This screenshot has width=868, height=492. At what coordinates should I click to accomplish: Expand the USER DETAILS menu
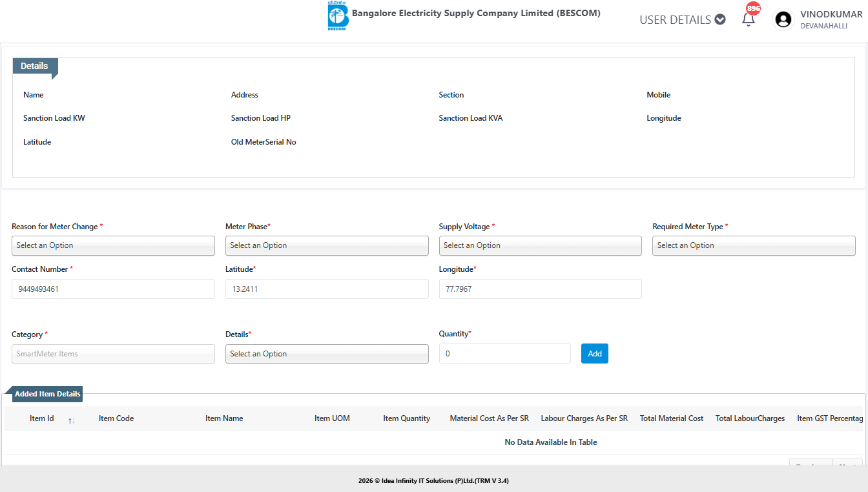[x=682, y=20]
